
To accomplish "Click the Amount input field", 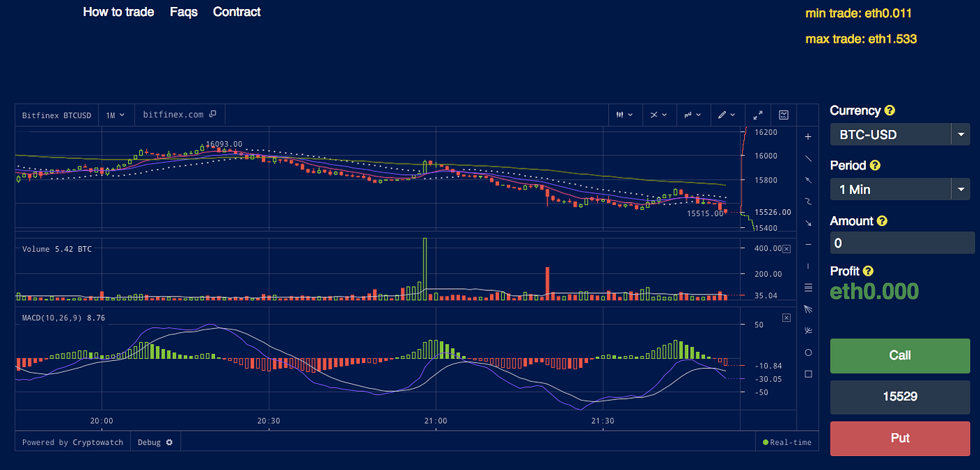I will [902, 243].
